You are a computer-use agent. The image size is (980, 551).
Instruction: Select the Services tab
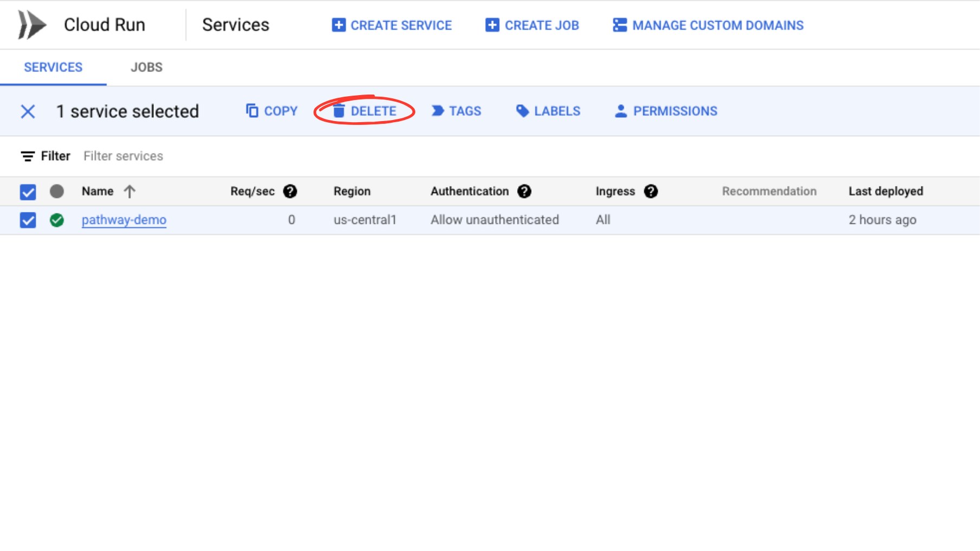tap(53, 67)
